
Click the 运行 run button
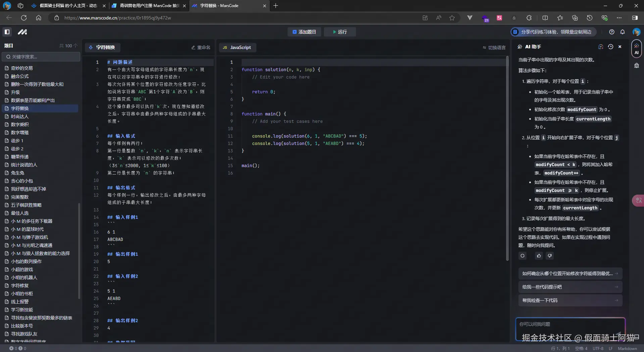[x=340, y=32]
